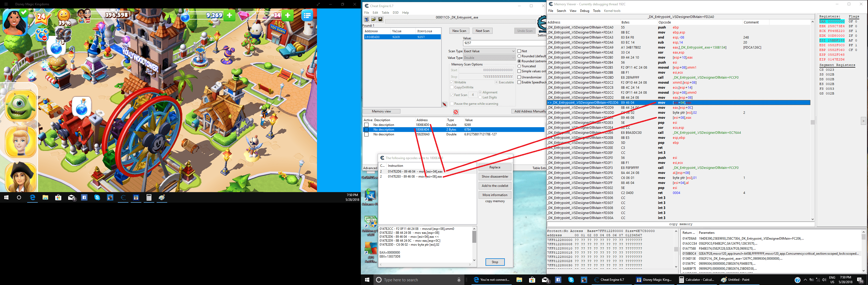868x285 pixels.
Task: Open the Debug menu in Memory Viewer
Action: 584,11
